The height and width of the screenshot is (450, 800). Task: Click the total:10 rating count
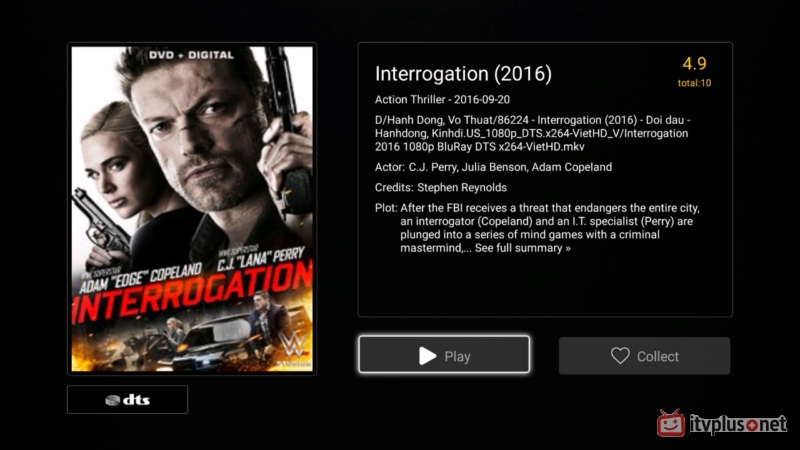click(694, 83)
